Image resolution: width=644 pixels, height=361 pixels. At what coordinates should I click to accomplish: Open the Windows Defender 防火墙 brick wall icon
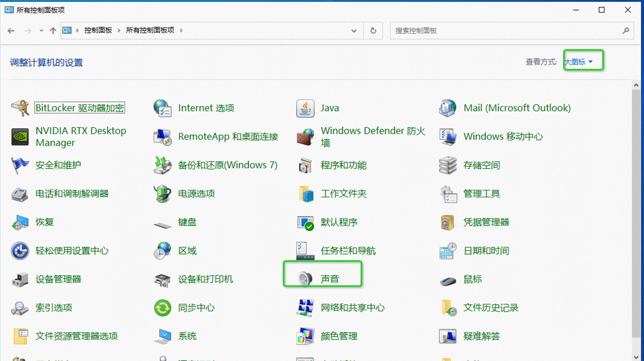pyautogui.click(x=305, y=137)
